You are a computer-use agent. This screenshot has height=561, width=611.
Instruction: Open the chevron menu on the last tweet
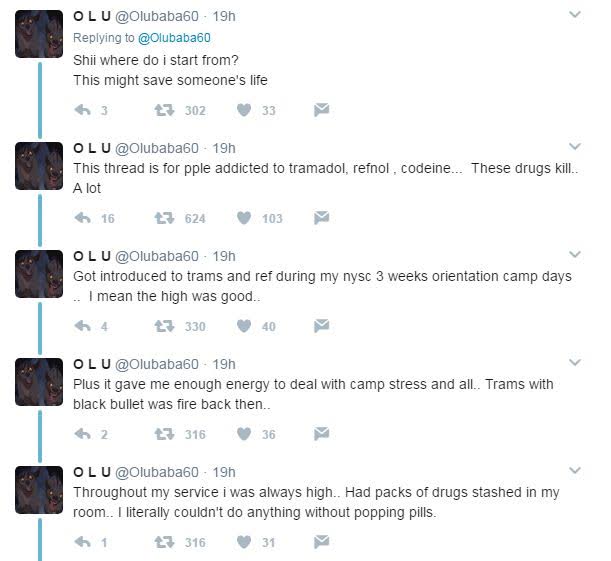pyautogui.click(x=575, y=471)
